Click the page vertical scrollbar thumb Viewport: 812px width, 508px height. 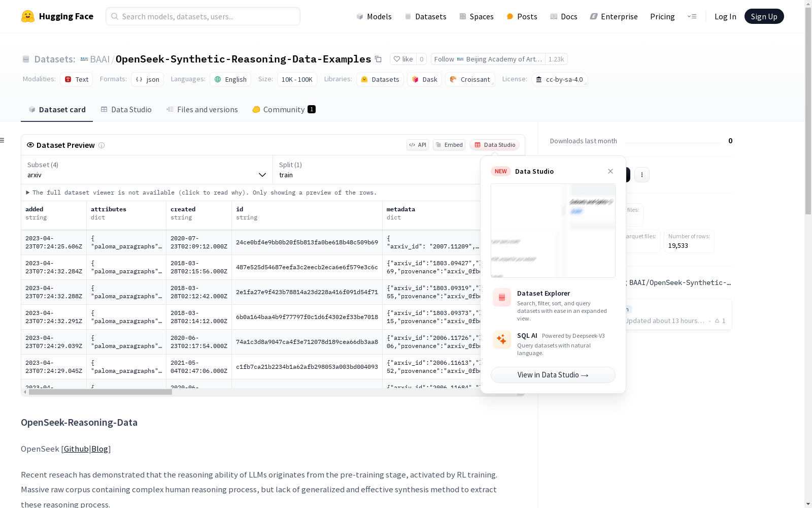808,111
